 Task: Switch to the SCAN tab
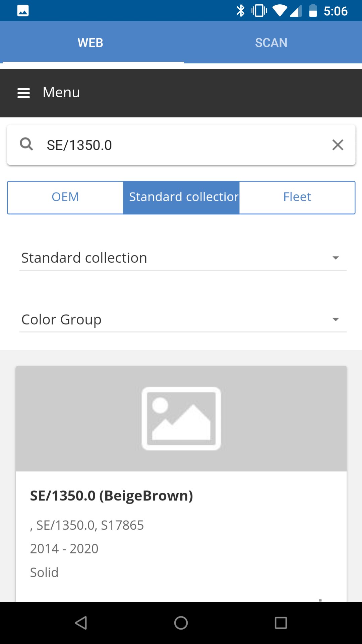(271, 43)
